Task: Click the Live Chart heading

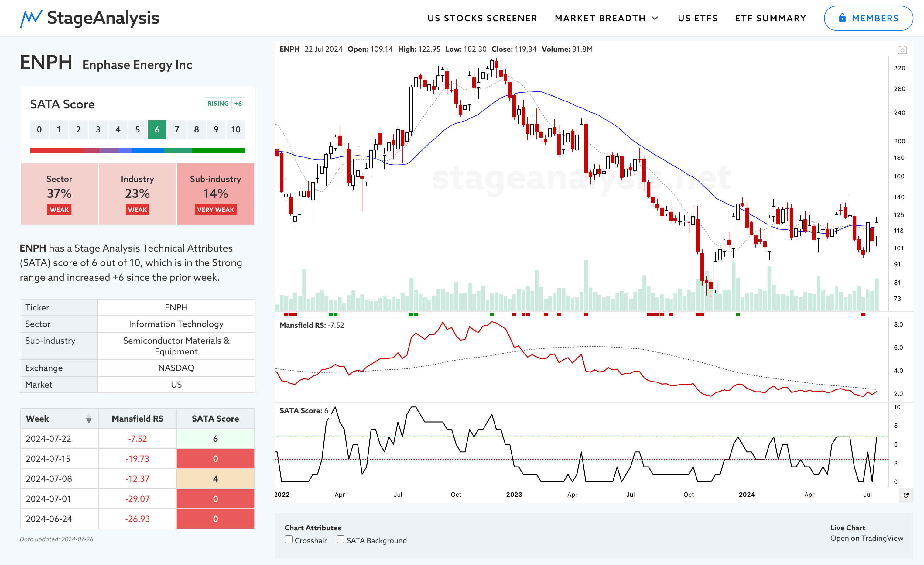Action: [x=847, y=528]
